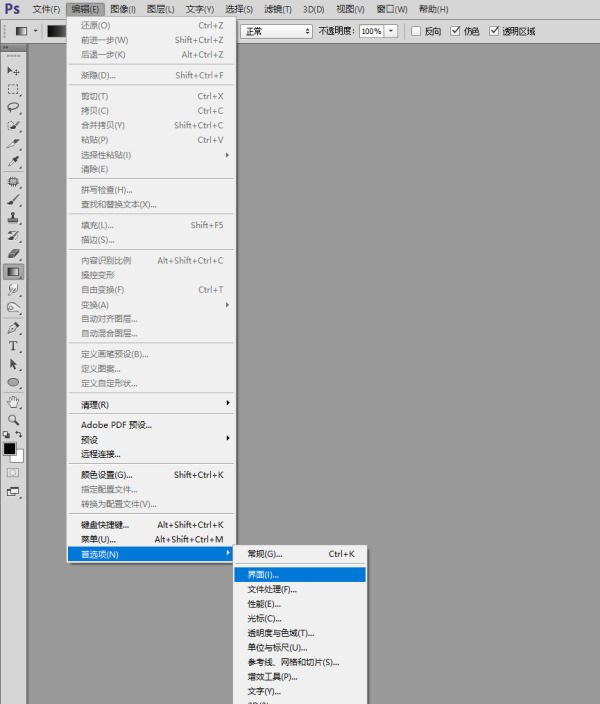This screenshot has width=600, height=704.
Task: Choose 文件处理(F)... preferences item
Action: (300, 589)
